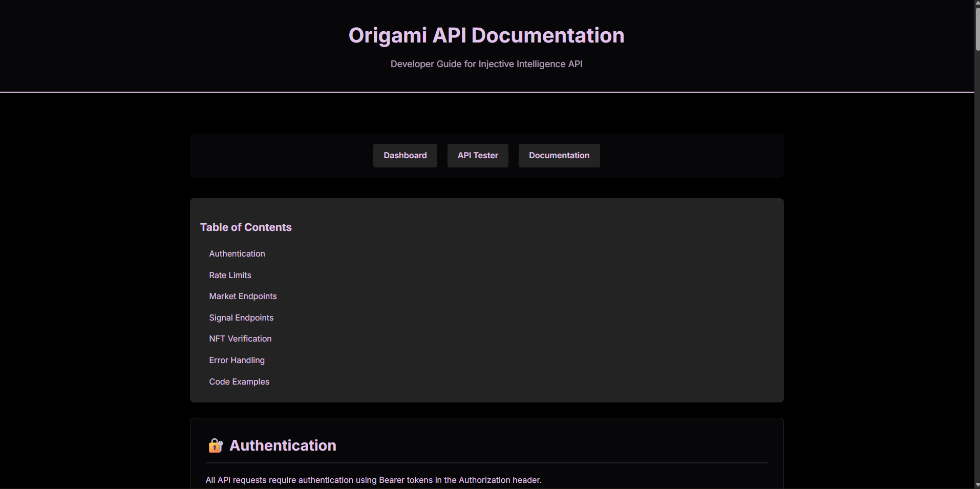Click the page scrollbar thumb

coord(977,29)
